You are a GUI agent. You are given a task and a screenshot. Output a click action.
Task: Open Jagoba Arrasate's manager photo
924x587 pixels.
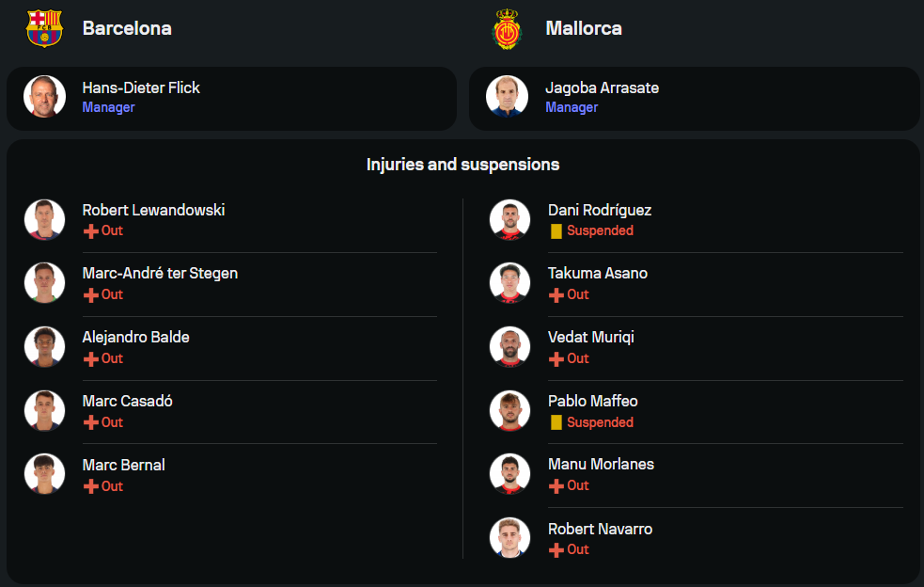[507, 97]
